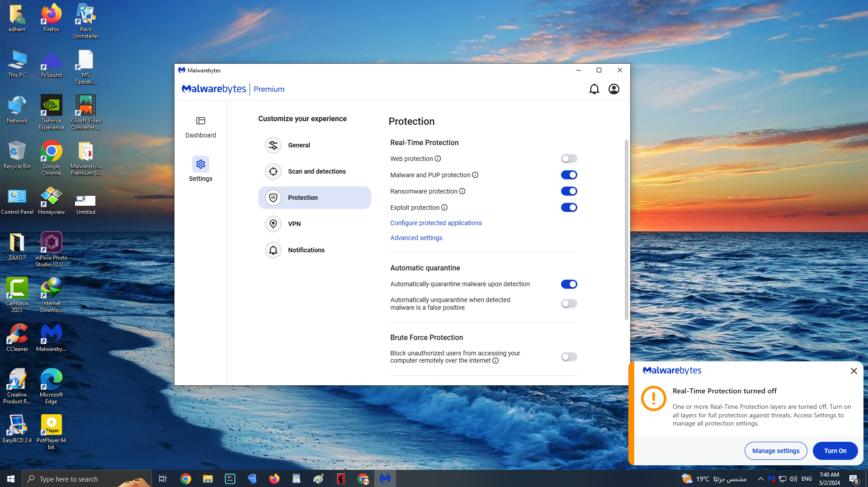Click the Exploit protection info icon
The image size is (868, 487).
[444, 208]
